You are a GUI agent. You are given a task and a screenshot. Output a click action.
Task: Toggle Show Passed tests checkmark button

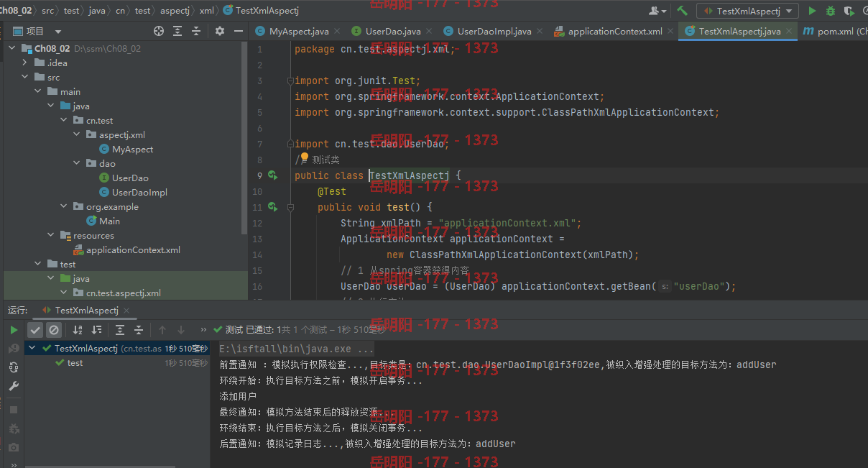tap(35, 330)
